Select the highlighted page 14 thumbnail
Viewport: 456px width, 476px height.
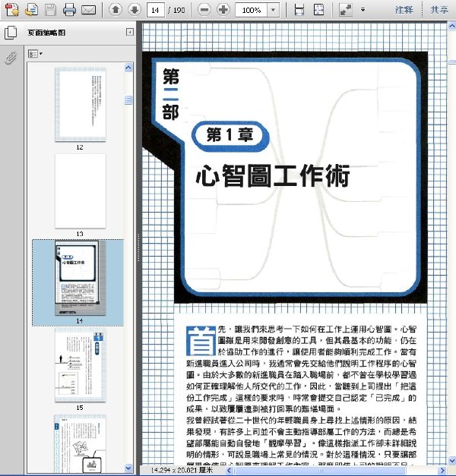tap(81, 278)
